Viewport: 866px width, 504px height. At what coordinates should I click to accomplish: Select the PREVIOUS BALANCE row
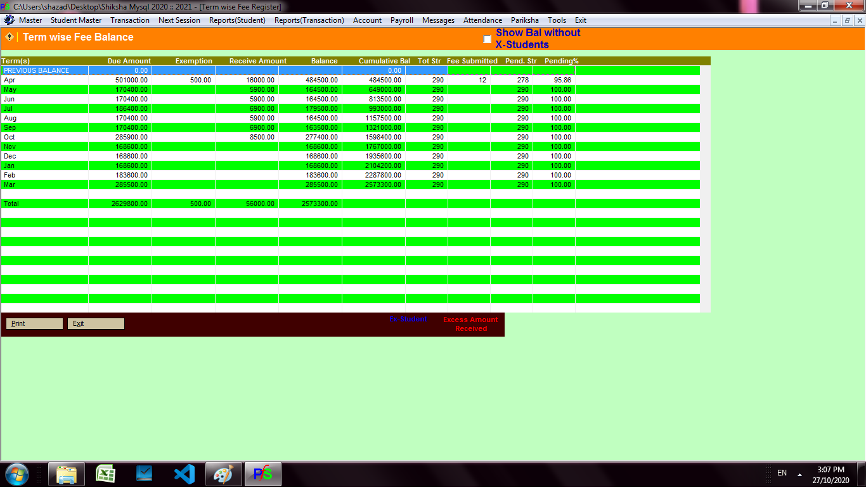tap(351, 70)
